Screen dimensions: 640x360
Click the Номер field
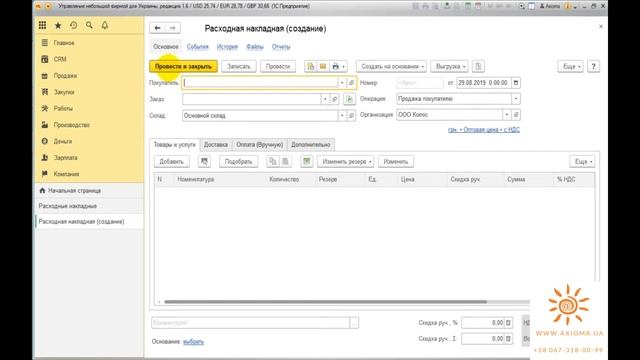pyautogui.click(x=420, y=82)
